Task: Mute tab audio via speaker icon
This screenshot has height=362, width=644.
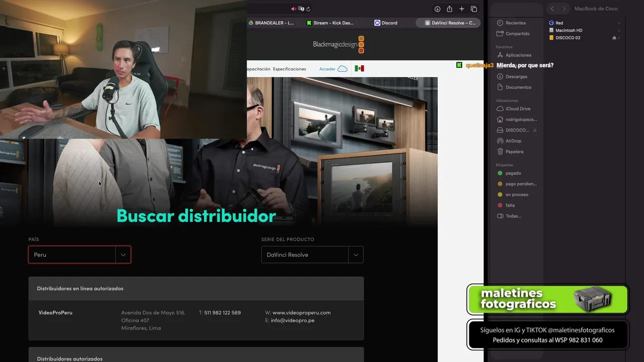Action: pyautogui.click(x=293, y=9)
